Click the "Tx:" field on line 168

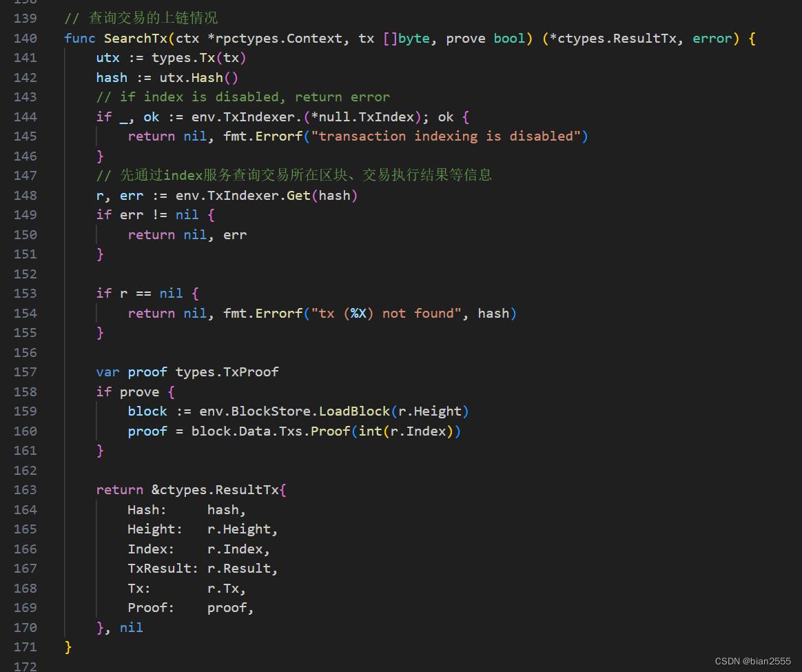pyautogui.click(x=139, y=589)
